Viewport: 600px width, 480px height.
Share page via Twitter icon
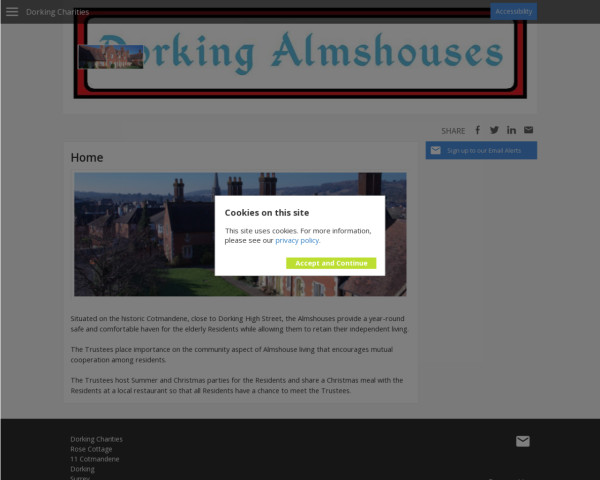[x=494, y=130]
